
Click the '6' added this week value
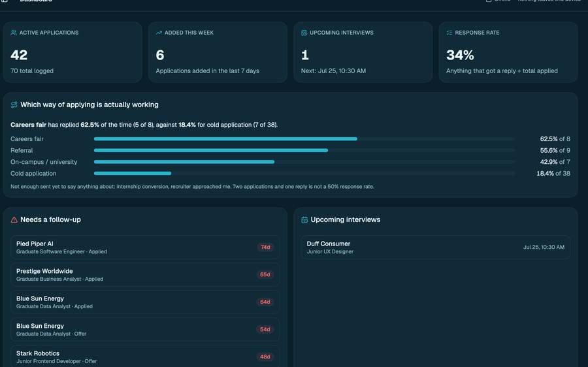(160, 55)
